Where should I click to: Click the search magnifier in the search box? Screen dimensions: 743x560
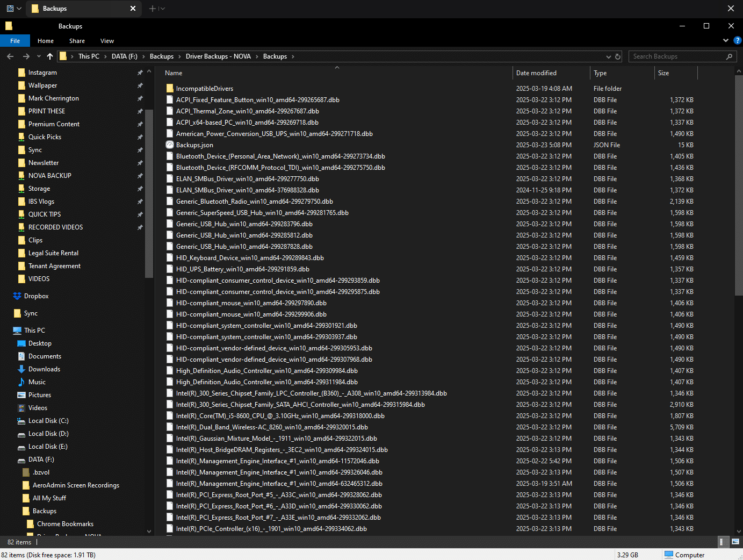click(x=729, y=56)
